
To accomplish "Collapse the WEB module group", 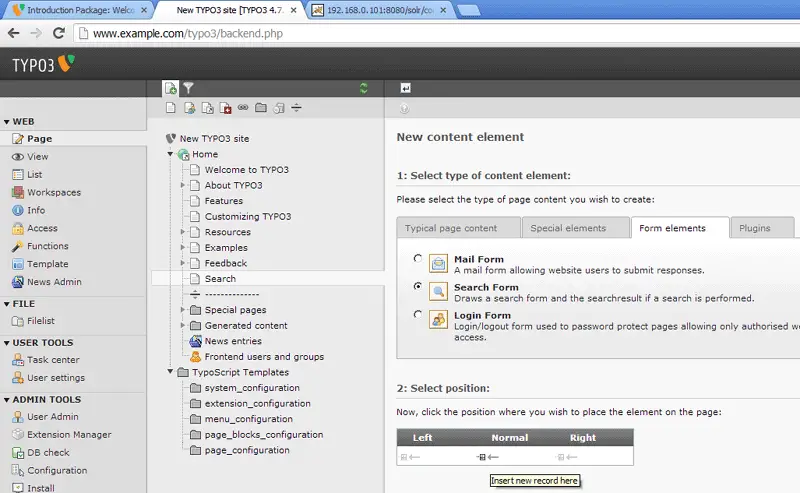I will (x=7, y=122).
